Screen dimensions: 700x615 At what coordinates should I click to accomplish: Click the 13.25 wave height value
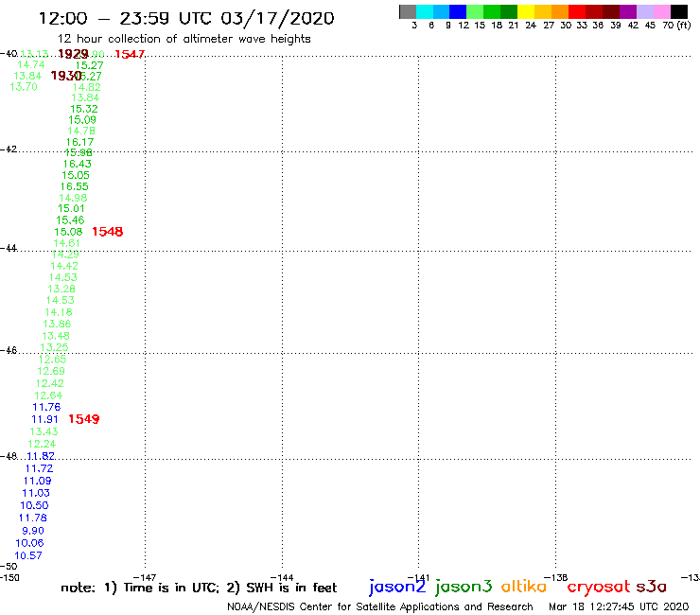pos(55,347)
